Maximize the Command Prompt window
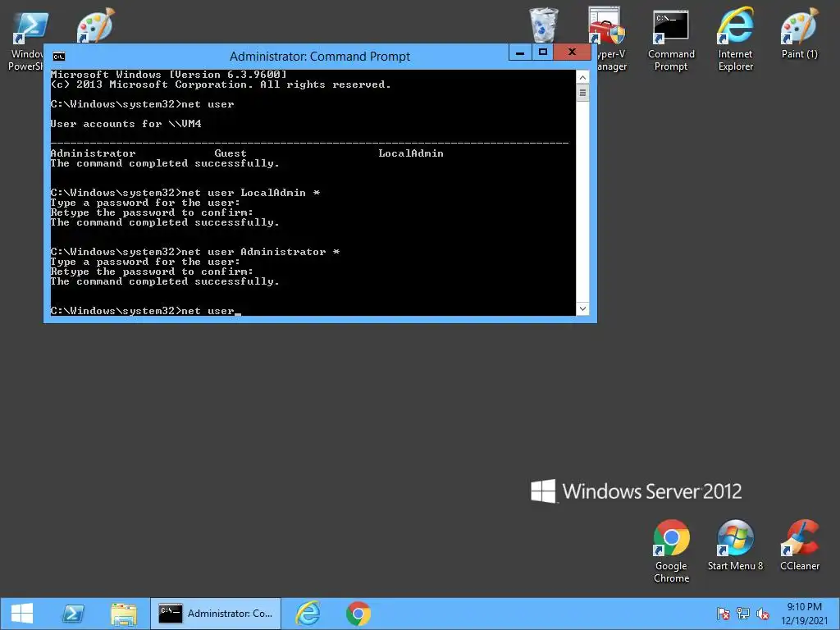This screenshot has height=630, width=840. (543, 52)
